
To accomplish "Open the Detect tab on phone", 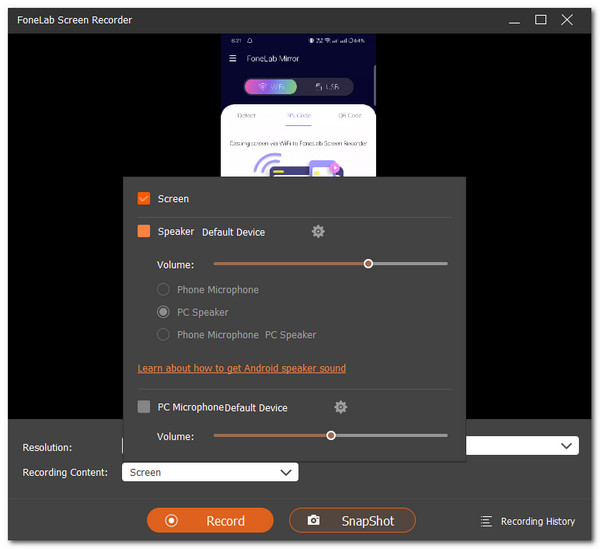I will (x=246, y=116).
